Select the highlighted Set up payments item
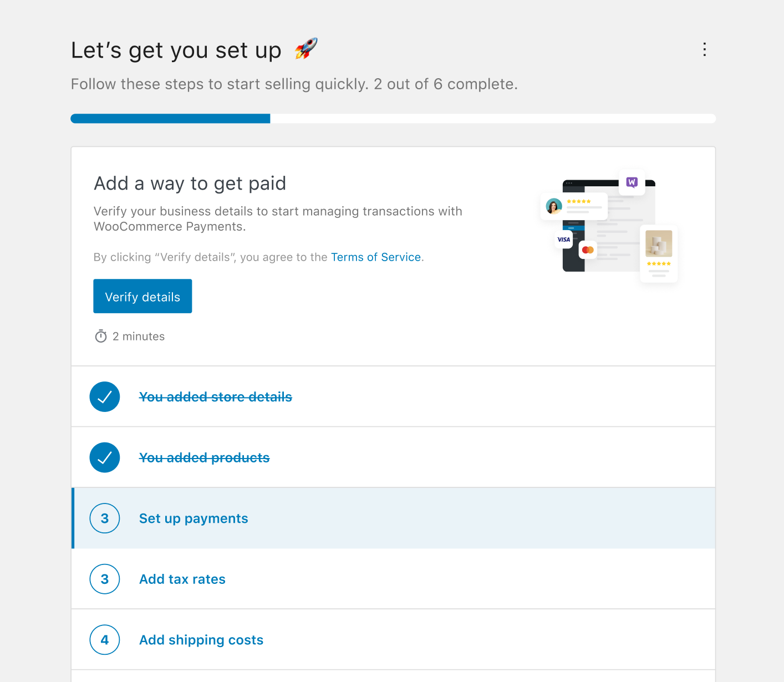Image resolution: width=784 pixels, height=682 pixels. tap(193, 518)
